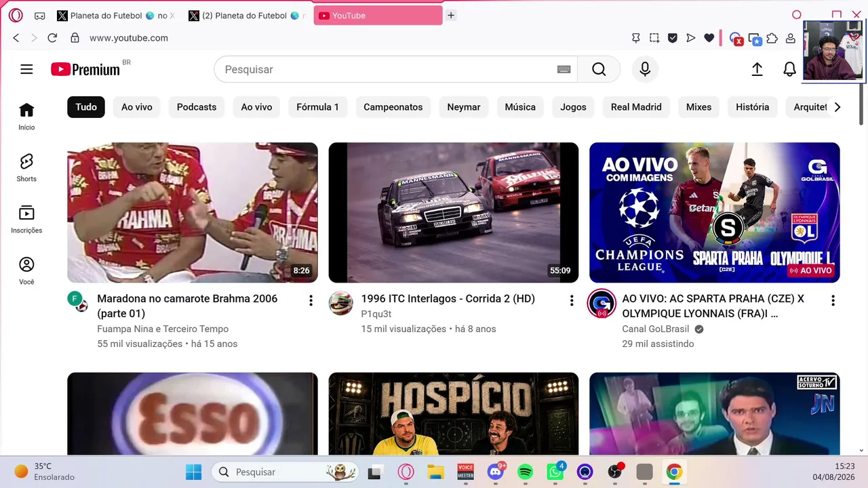Open Discord from the taskbar

[x=496, y=472]
